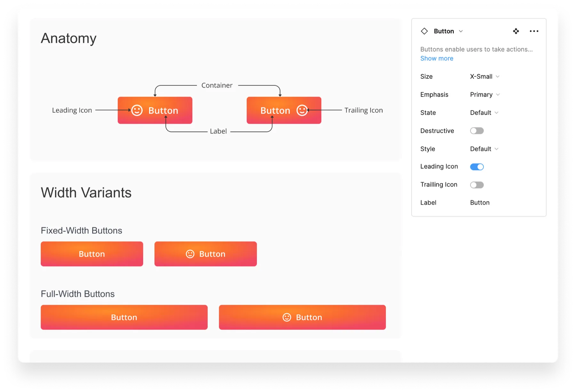Click the anatomy Button with trailing icon
Image resolution: width=576 pixels, height=392 pixels.
[x=284, y=110]
